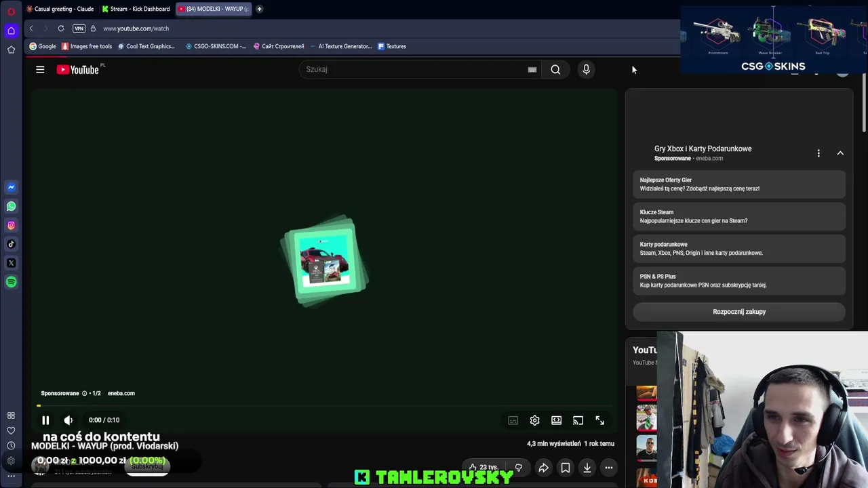Save the video with the bookmark icon
The image size is (868, 488).
566,468
